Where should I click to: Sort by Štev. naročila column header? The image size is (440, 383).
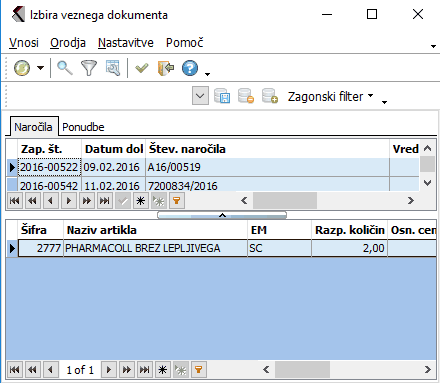(268, 149)
